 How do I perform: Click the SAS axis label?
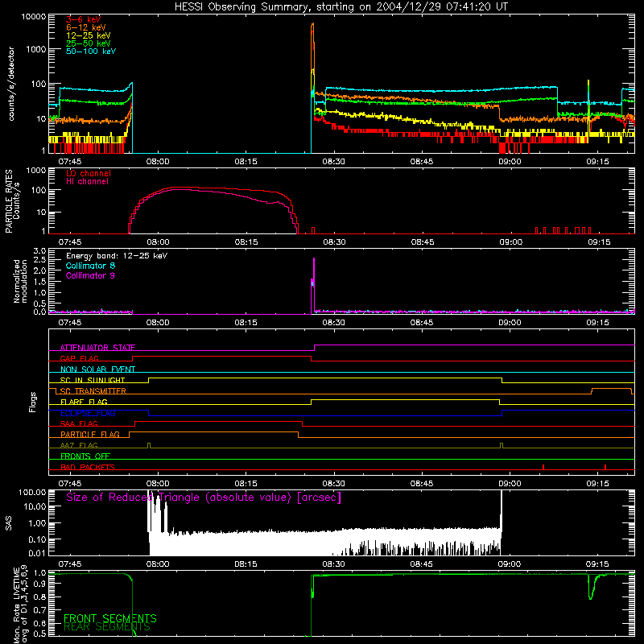coord(9,523)
